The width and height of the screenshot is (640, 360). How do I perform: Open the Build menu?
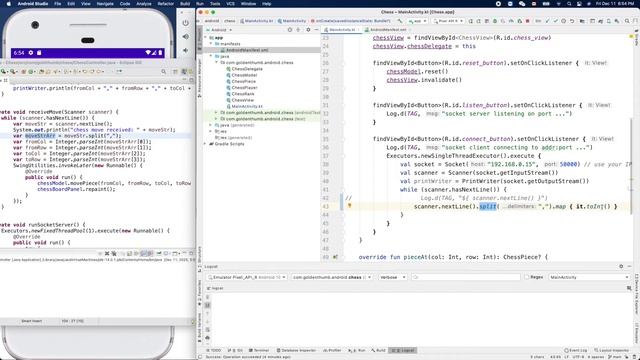pyautogui.click(x=185, y=4)
